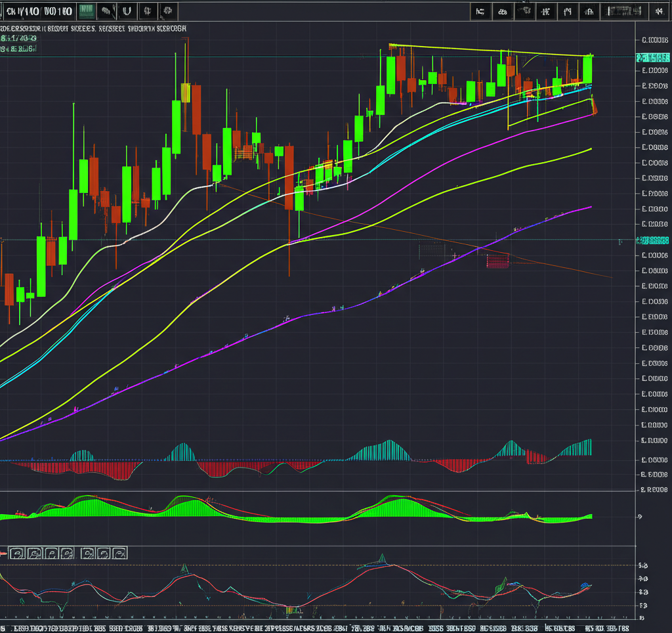The height and width of the screenshot is (633, 672).
Task: Click the rightmost icon in the top-right toolbar
Action: coord(657,11)
